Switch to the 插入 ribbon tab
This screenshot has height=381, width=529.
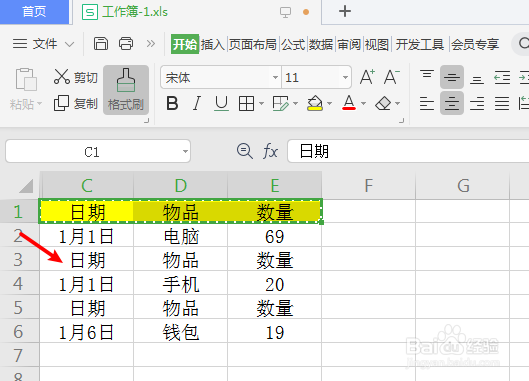pyautogui.click(x=213, y=44)
